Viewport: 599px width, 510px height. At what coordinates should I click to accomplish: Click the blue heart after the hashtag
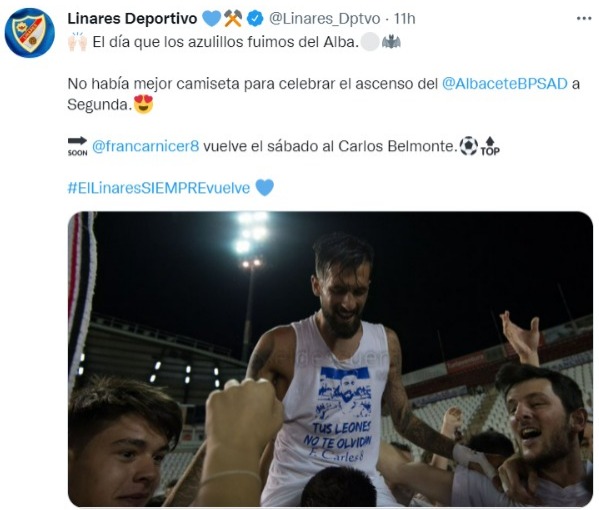point(264,188)
